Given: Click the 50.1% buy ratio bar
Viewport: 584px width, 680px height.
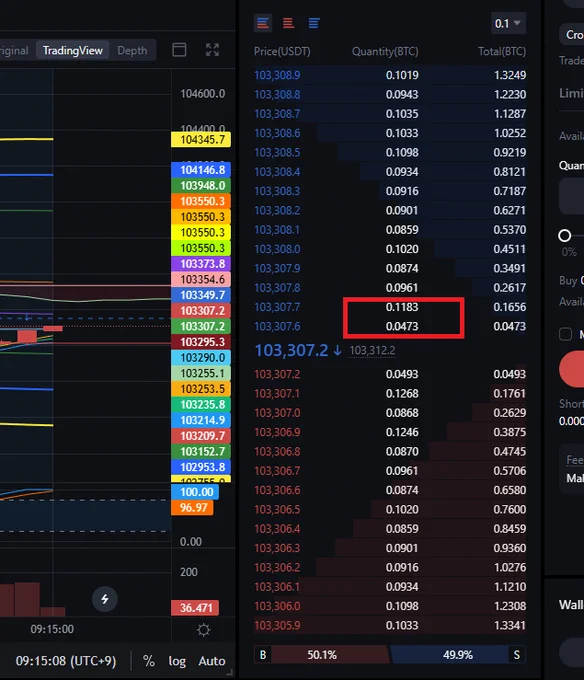Looking at the screenshot, I should (x=322, y=655).
